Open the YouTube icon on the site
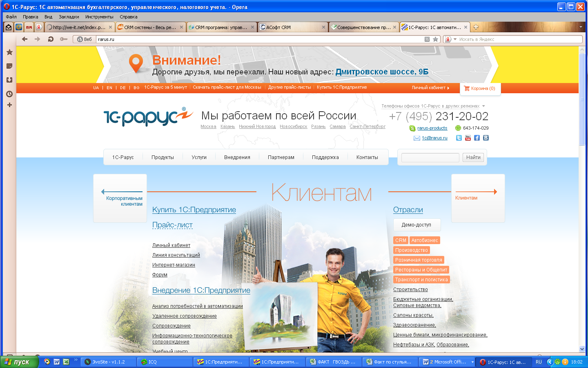This screenshot has height=368, width=588. [x=468, y=138]
